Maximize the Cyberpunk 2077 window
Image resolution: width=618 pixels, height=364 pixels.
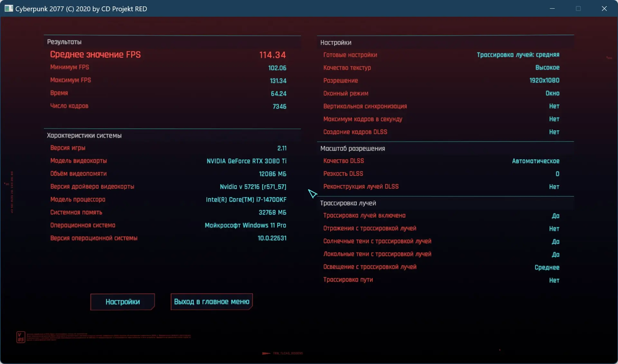point(578,8)
